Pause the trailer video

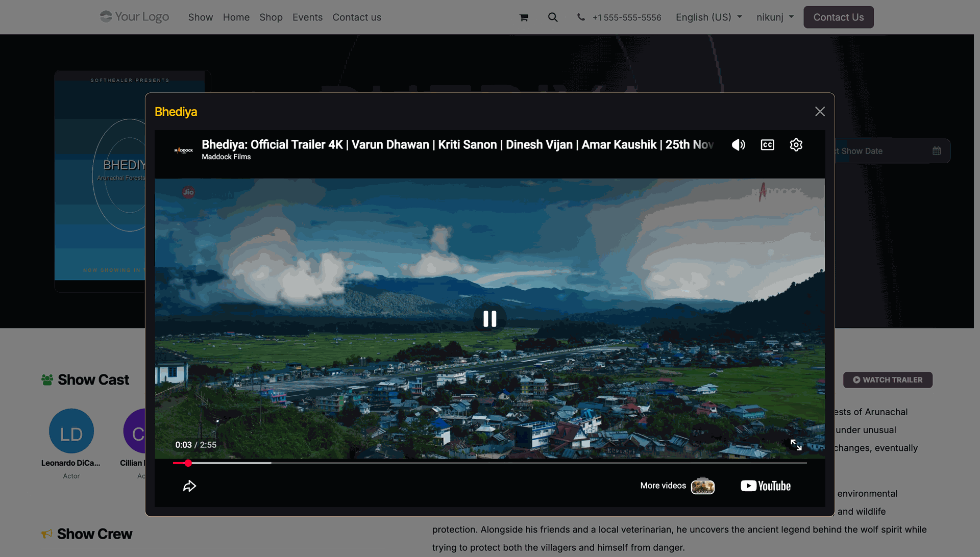click(490, 319)
